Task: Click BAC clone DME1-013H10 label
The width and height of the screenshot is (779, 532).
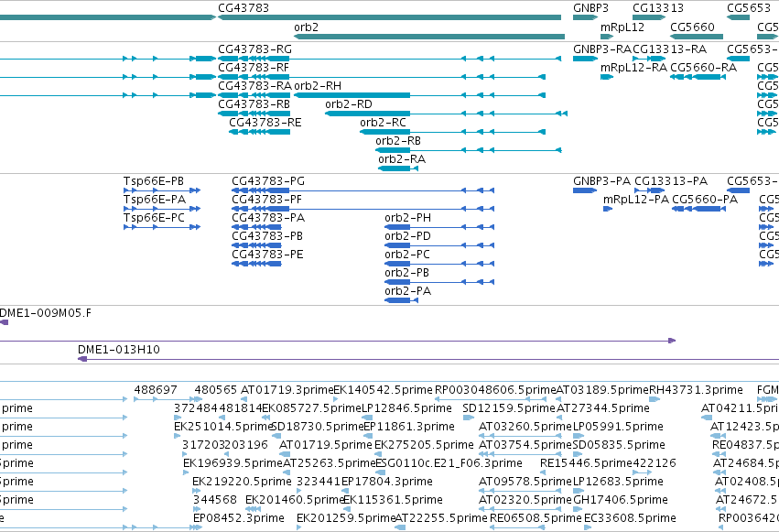Action: pyautogui.click(x=119, y=350)
